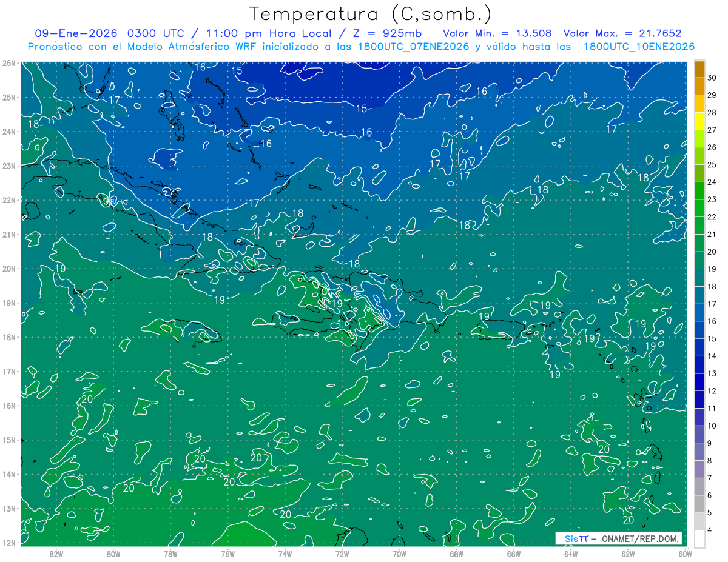Click legend value "10" on the color scale

point(712,426)
